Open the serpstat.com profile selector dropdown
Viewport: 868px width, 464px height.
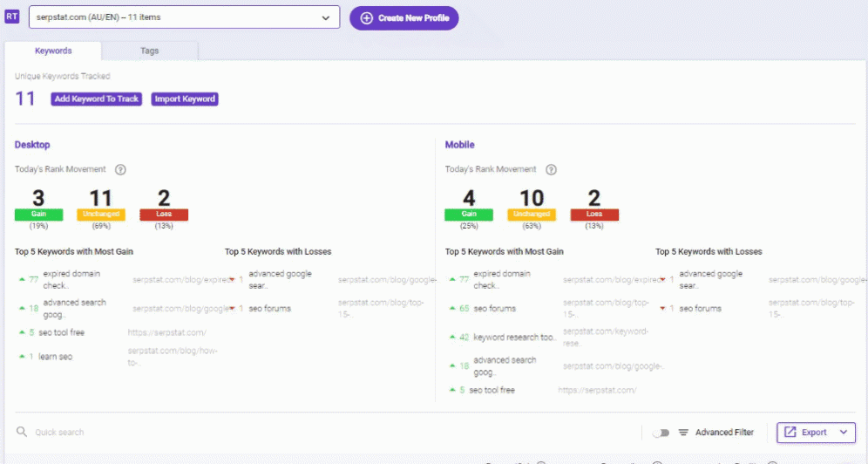pyautogui.click(x=185, y=17)
